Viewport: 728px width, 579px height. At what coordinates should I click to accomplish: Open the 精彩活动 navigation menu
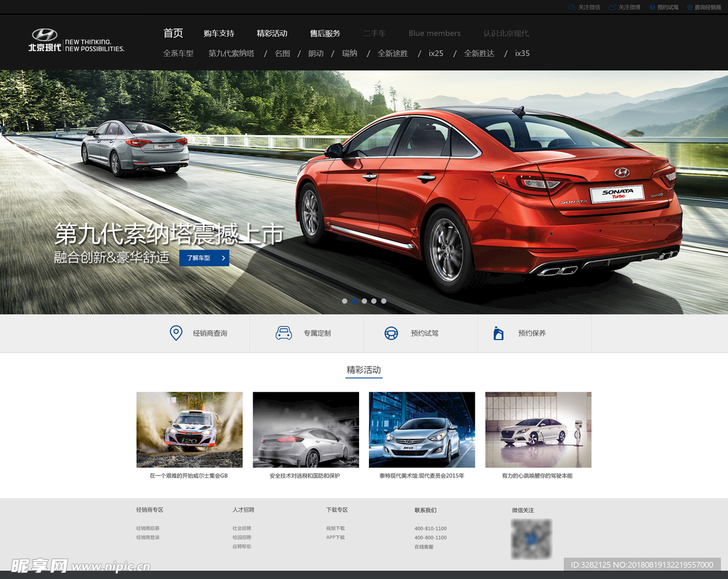click(x=272, y=33)
